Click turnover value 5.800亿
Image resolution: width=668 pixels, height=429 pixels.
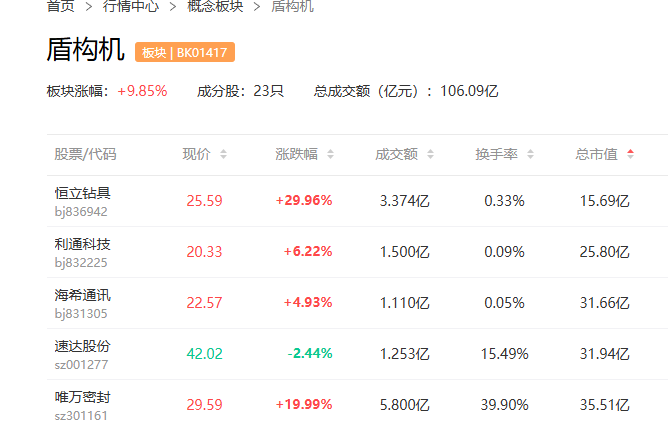405,405
